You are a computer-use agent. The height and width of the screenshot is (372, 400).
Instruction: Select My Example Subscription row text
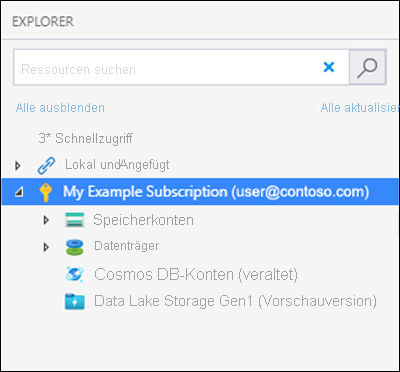click(216, 192)
